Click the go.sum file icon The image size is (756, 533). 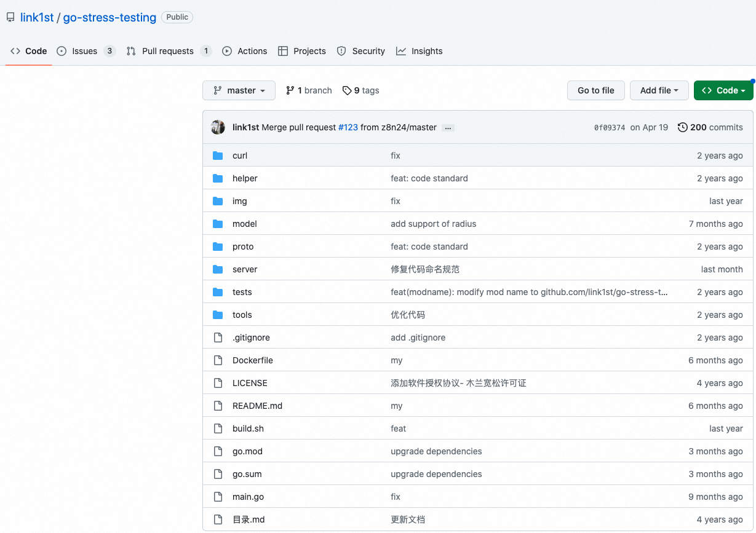[x=218, y=474]
